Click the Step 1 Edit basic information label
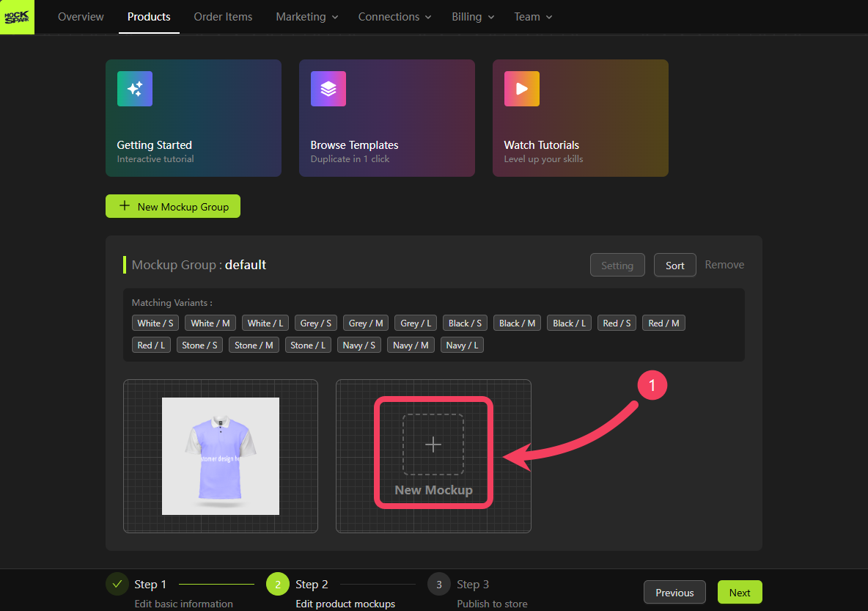The image size is (868, 611). click(184, 604)
